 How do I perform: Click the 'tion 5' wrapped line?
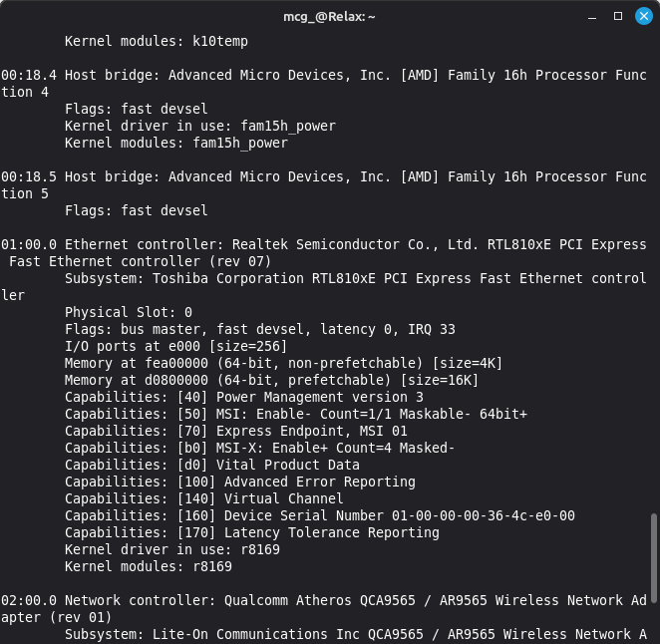[25, 194]
